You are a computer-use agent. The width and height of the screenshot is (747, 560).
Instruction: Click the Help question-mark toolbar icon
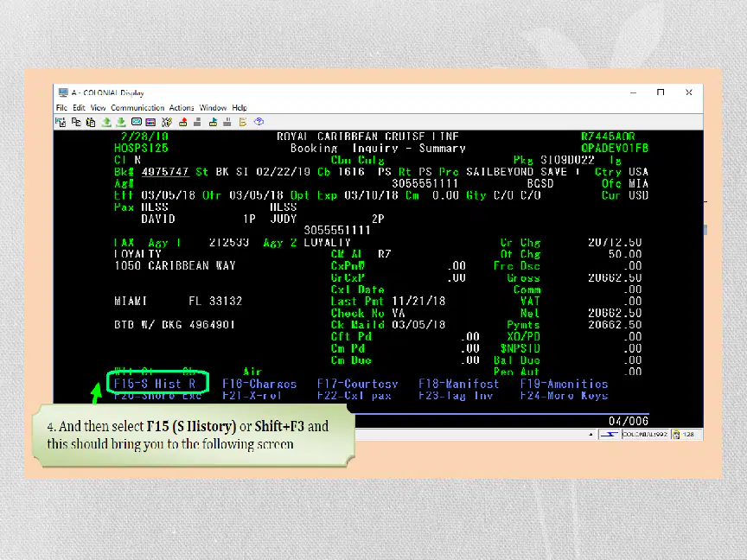(259, 122)
